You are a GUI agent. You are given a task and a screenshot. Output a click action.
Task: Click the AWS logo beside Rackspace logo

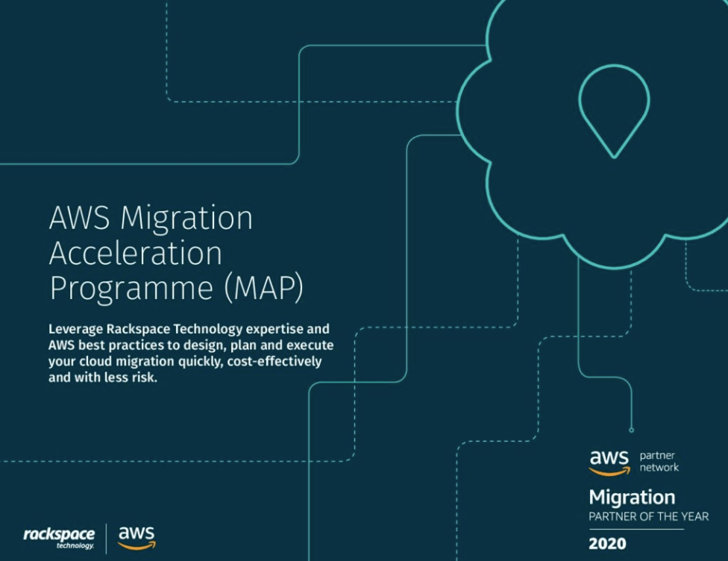136,538
